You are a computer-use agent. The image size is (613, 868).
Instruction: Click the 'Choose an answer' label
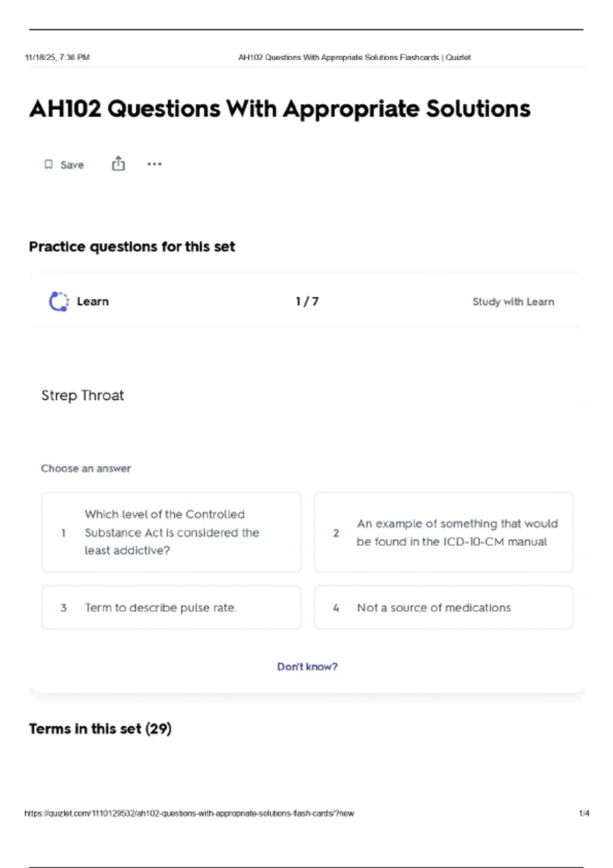[x=86, y=469]
